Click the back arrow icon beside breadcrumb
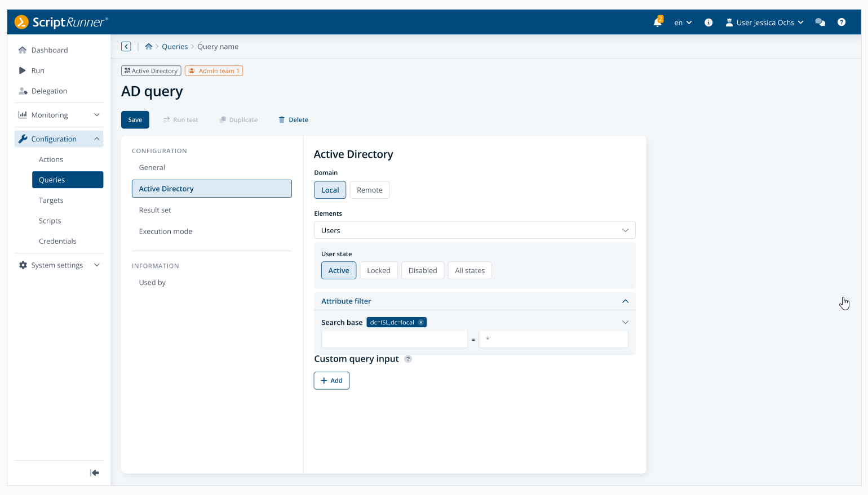 [126, 47]
